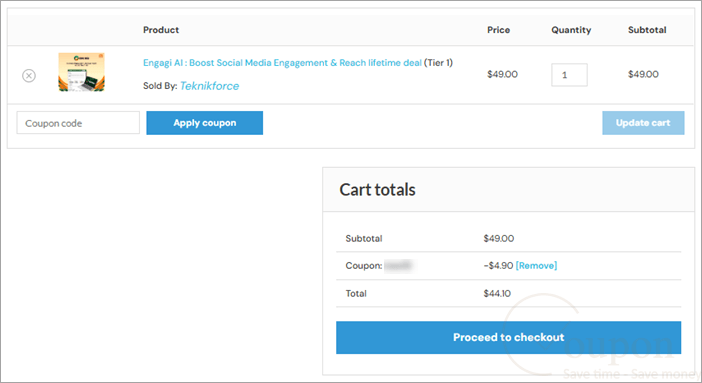Remove Engagi AI item from cart
The image size is (702, 383).
click(x=29, y=76)
